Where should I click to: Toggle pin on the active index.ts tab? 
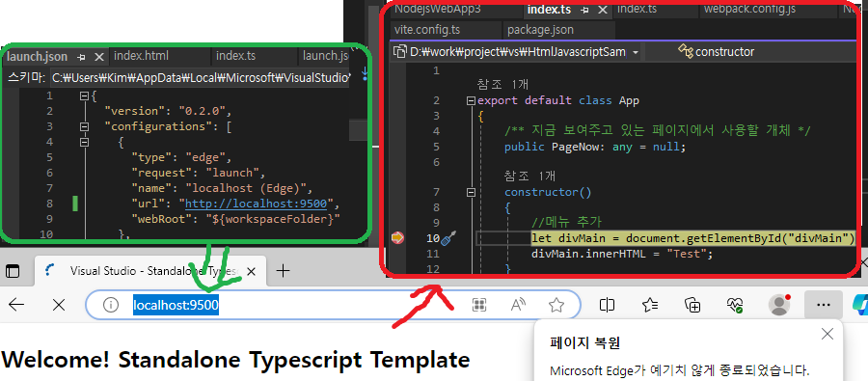point(584,10)
